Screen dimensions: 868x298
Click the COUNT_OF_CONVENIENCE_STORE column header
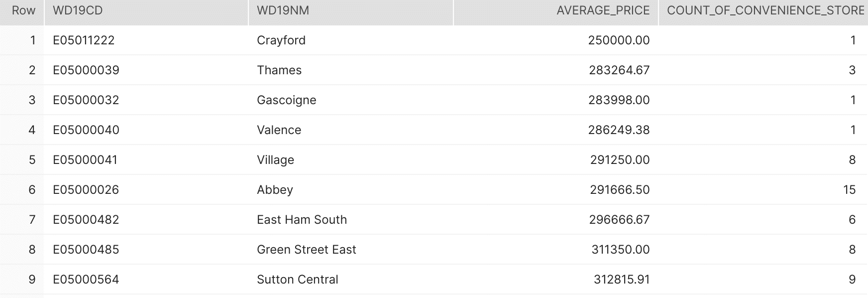(763, 11)
